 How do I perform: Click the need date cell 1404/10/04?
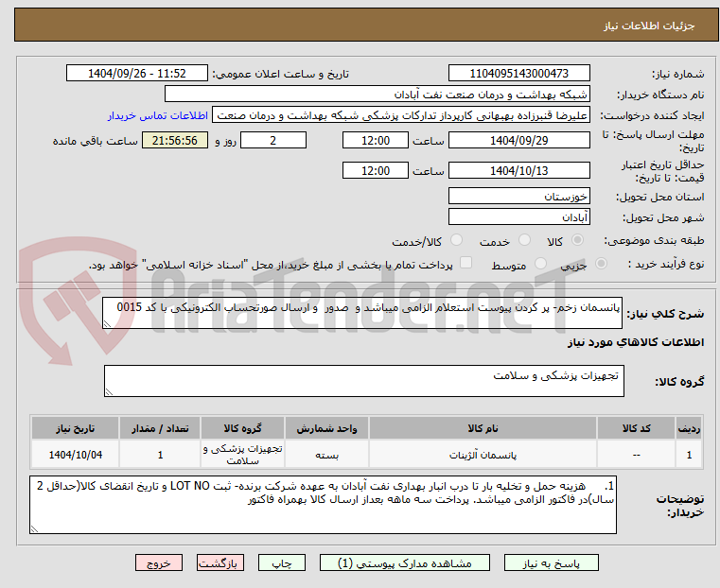[x=76, y=455]
